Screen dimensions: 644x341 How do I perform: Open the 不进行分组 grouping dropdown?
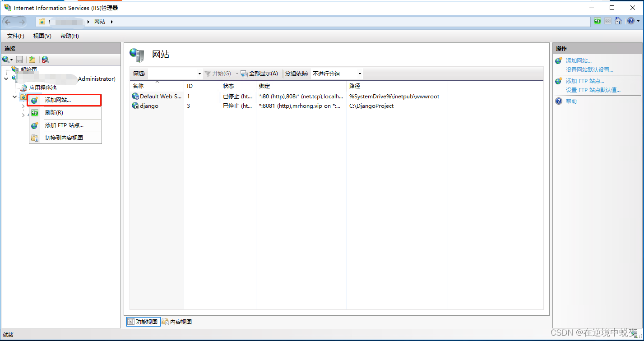337,74
